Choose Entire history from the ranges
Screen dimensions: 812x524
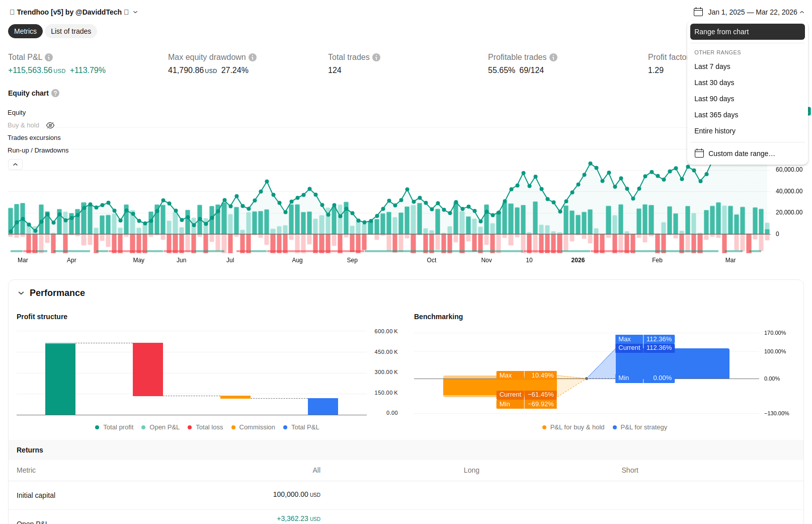tap(714, 131)
